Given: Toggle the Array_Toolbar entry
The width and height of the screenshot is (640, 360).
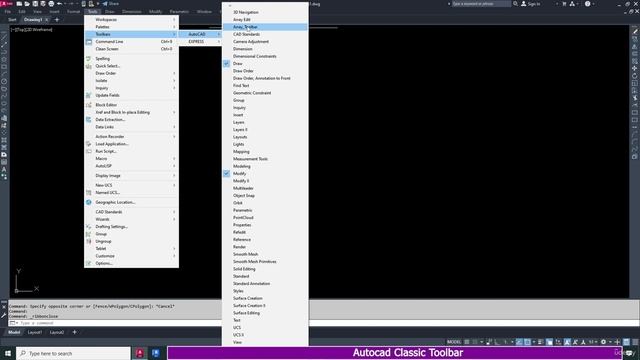Looking at the screenshot, I should (265, 27).
